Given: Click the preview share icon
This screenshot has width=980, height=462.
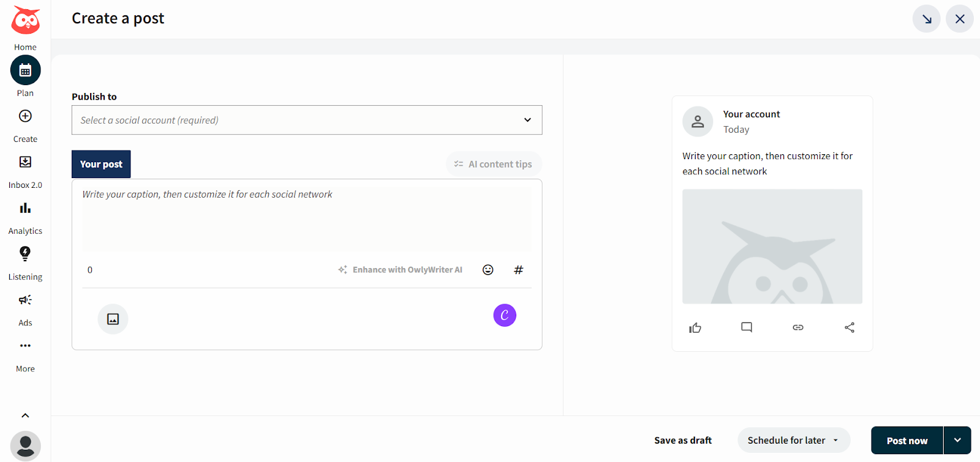Looking at the screenshot, I should (850, 327).
